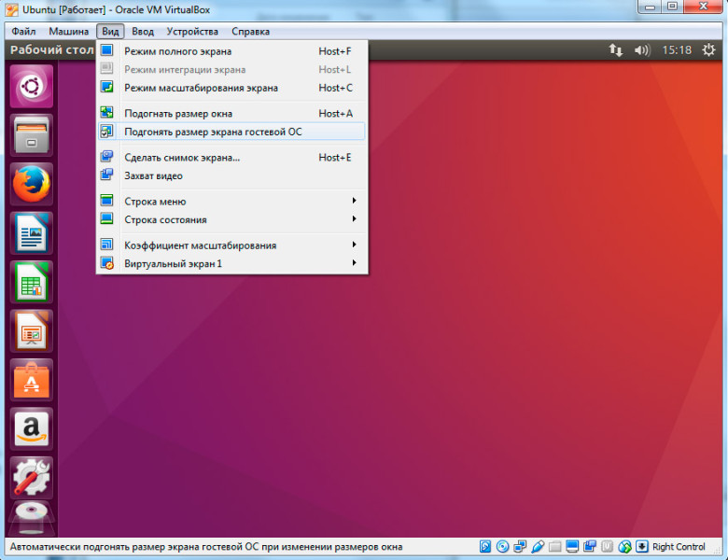Open the sound volume indicator

[x=642, y=50]
